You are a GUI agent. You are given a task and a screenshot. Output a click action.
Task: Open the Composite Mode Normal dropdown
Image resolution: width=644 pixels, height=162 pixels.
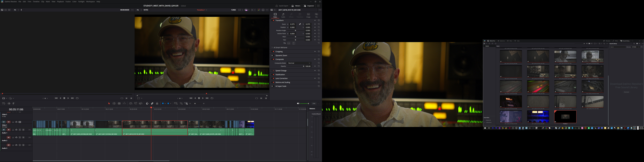[x=299, y=63]
